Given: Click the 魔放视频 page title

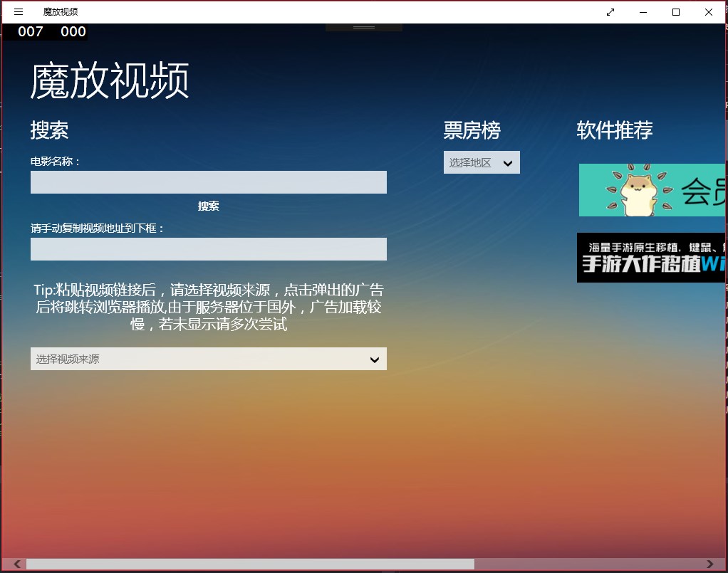Looking at the screenshot, I should point(110,81).
